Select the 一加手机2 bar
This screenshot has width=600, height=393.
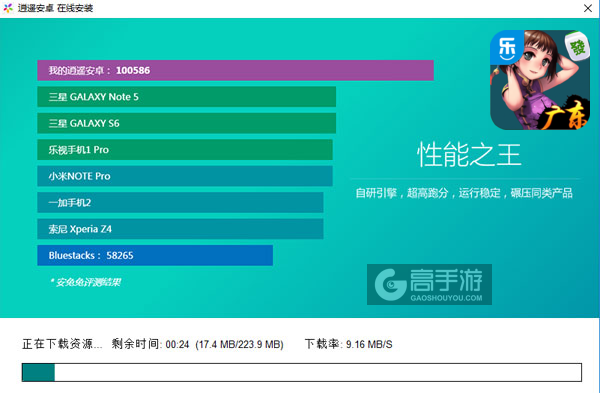(x=180, y=202)
